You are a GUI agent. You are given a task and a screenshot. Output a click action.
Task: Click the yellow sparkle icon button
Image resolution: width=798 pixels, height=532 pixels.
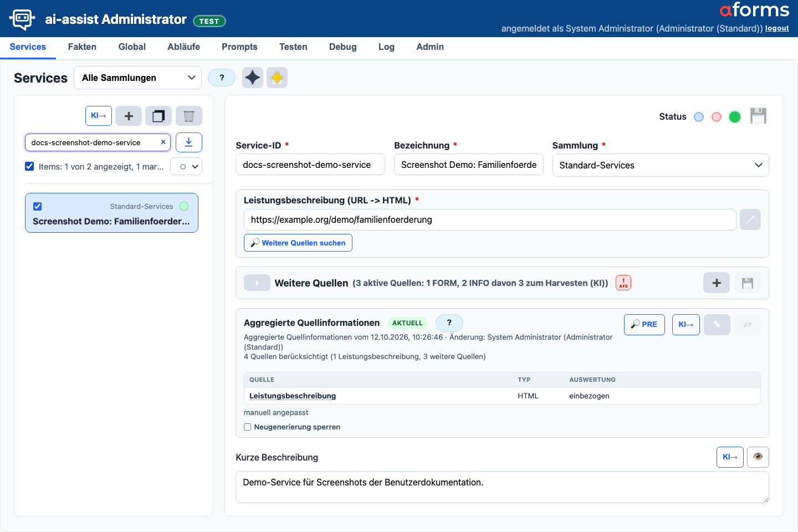[x=277, y=78]
